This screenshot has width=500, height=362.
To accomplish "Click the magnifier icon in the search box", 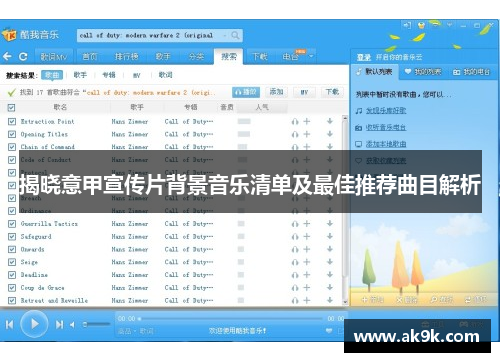I will (235, 35).
